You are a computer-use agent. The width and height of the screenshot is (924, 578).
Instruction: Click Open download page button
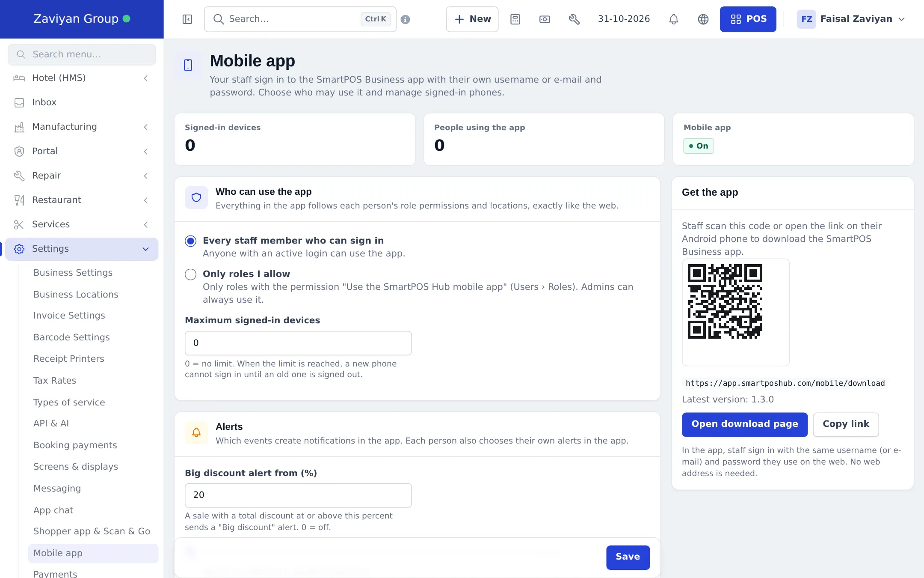745,424
